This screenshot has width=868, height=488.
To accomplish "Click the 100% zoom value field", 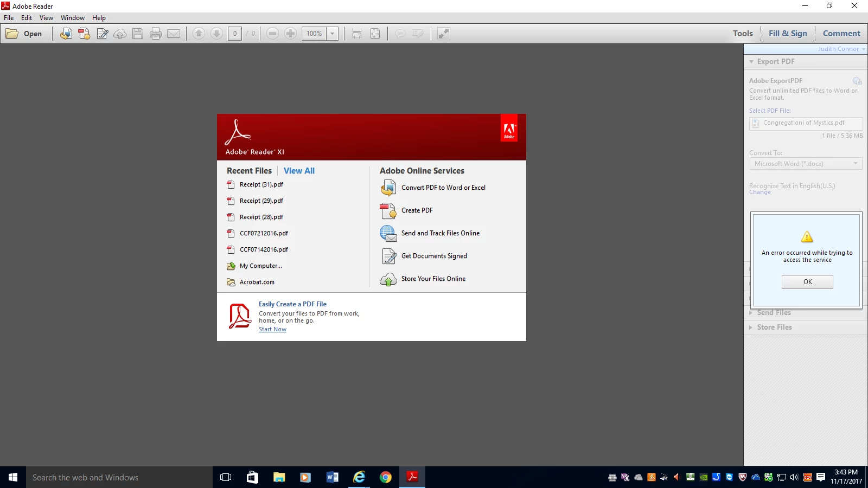I will 314,34.
